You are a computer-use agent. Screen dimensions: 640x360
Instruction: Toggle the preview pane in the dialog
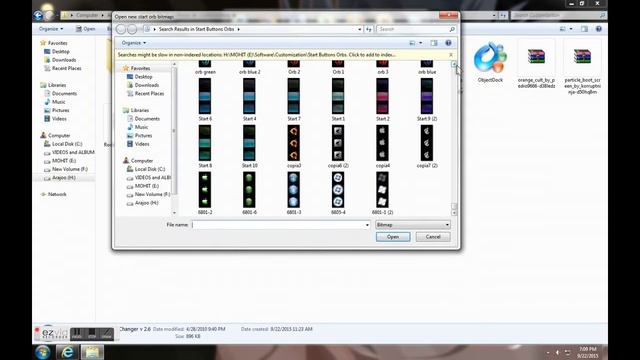434,43
